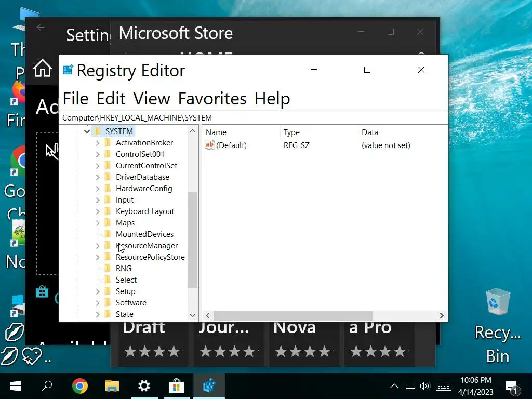Switch to Microsoft Store from the taskbar
532x399 pixels.
pyautogui.click(x=177, y=386)
